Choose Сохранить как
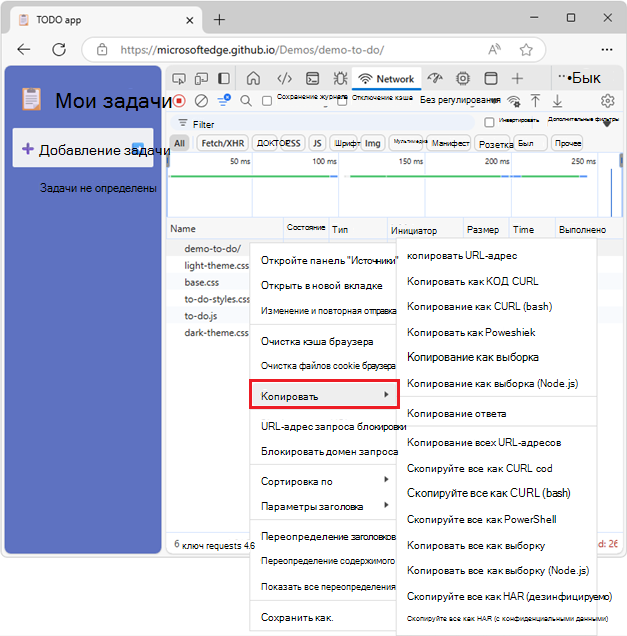The height and width of the screenshot is (636, 627). (322, 617)
